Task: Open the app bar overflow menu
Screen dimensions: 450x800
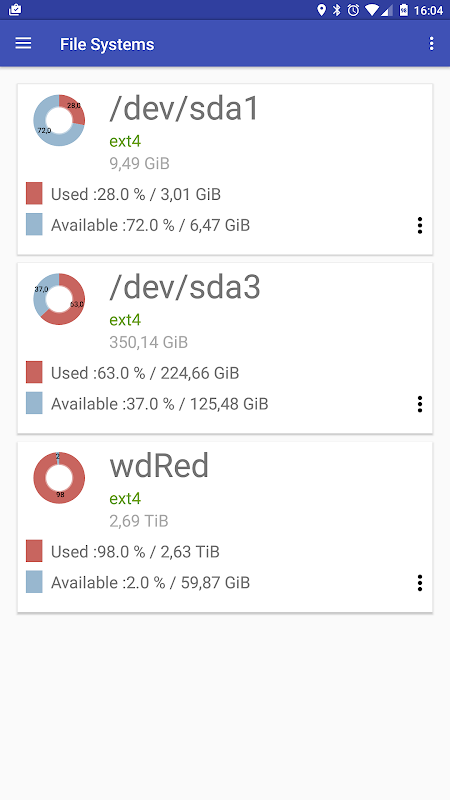Action: click(x=431, y=44)
